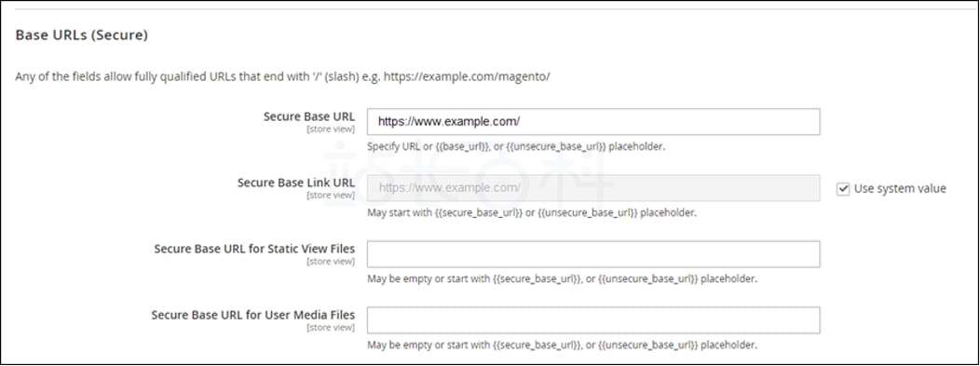
Task: Uncheck the Use system value checkbox
Action: click(x=843, y=189)
